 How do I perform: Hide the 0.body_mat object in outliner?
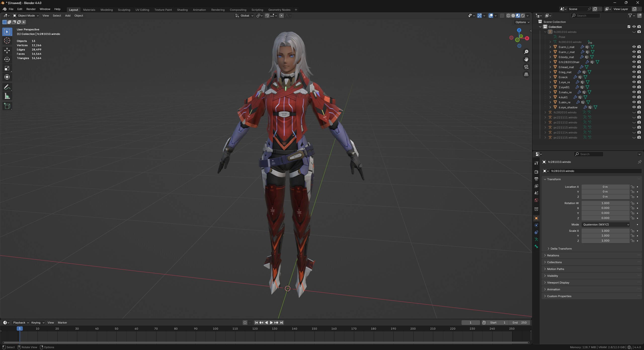click(x=634, y=57)
